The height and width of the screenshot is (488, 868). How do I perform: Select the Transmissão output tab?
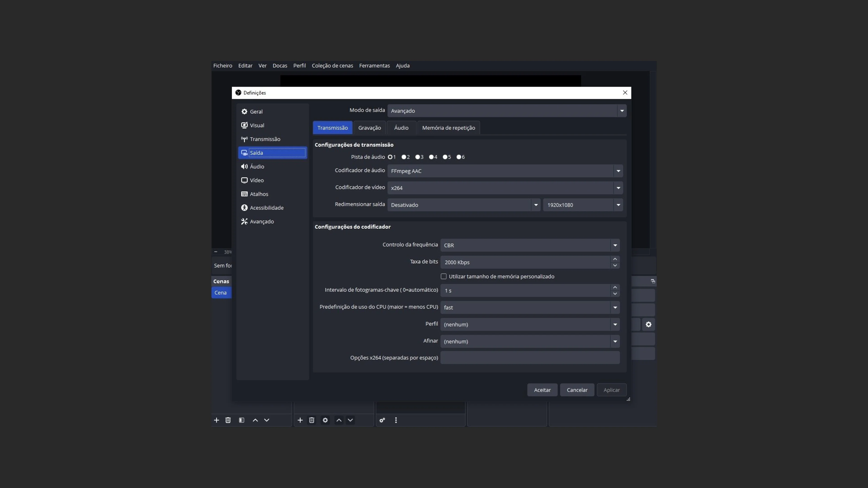(332, 128)
